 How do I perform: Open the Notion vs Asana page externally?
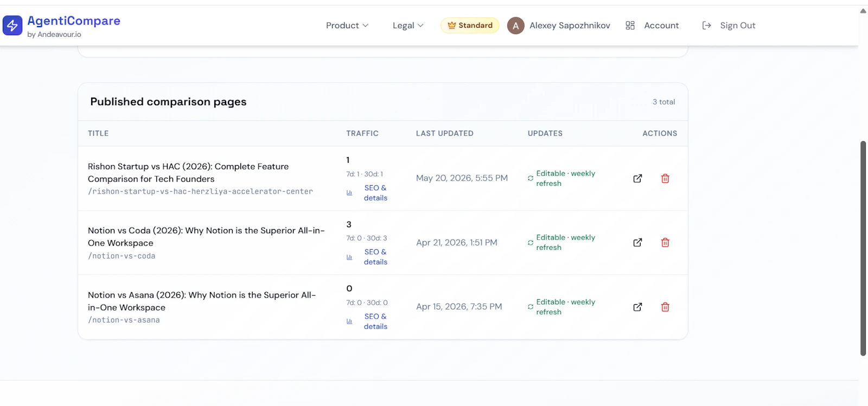point(637,307)
